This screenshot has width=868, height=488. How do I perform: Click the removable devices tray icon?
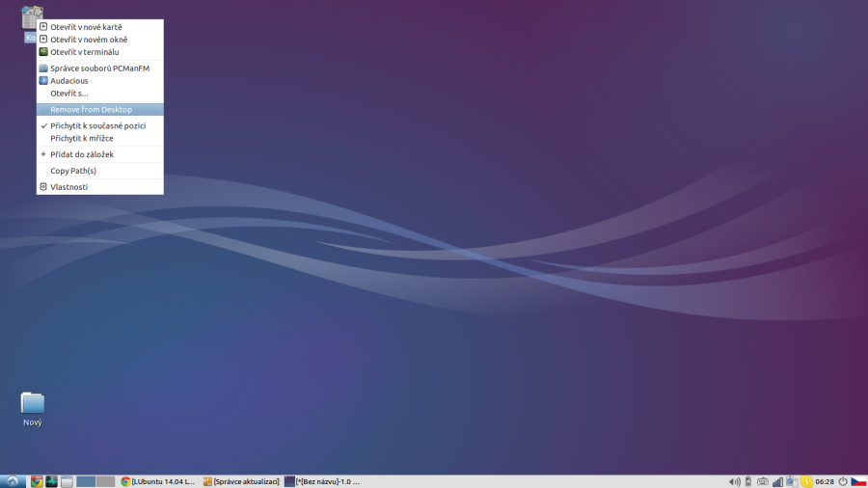pos(792,482)
